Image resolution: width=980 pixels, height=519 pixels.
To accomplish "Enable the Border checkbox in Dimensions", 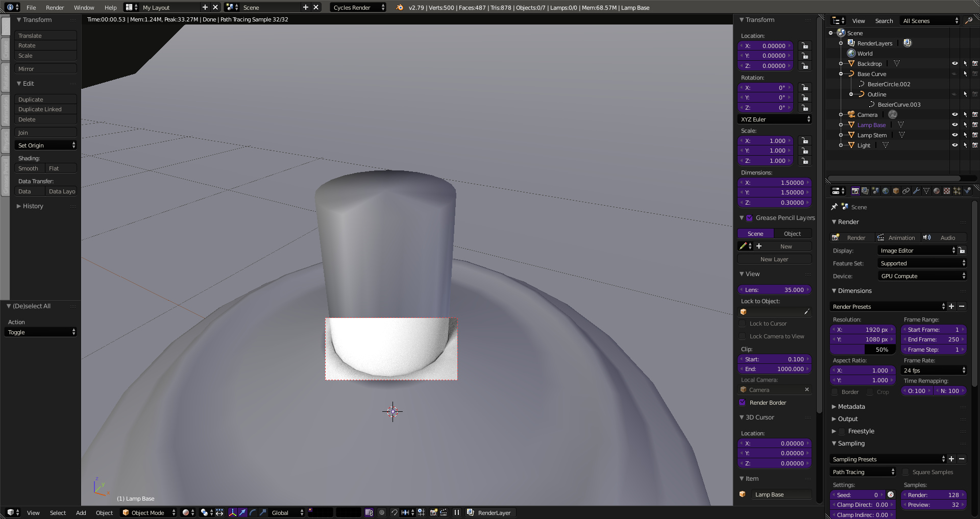I will click(x=835, y=392).
